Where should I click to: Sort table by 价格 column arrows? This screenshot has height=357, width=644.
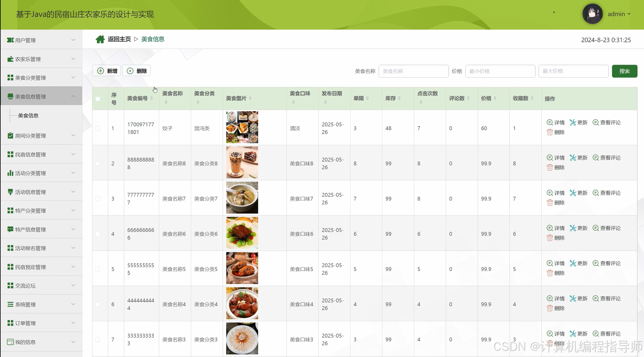point(495,98)
